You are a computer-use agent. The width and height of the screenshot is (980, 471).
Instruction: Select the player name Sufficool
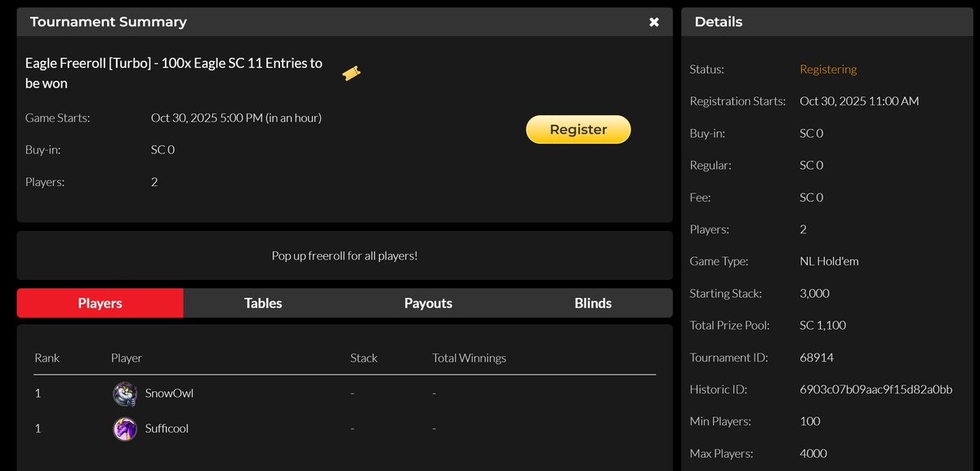click(x=167, y=429)
